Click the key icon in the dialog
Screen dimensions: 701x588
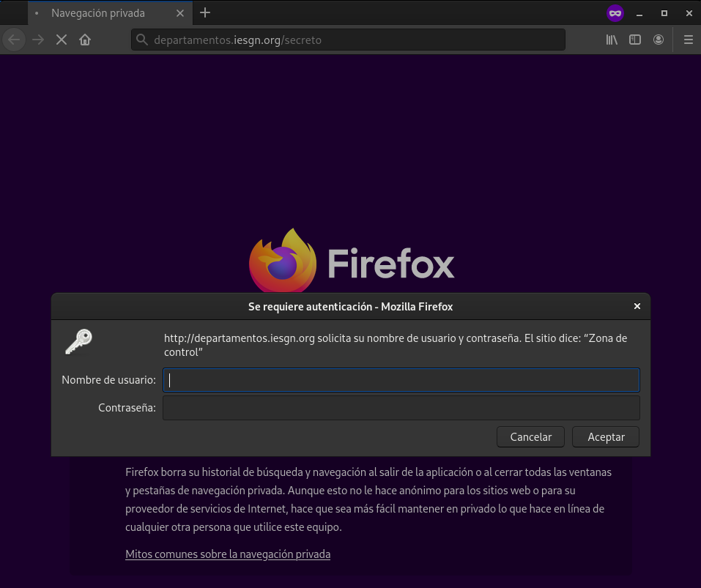coord(78,341)
